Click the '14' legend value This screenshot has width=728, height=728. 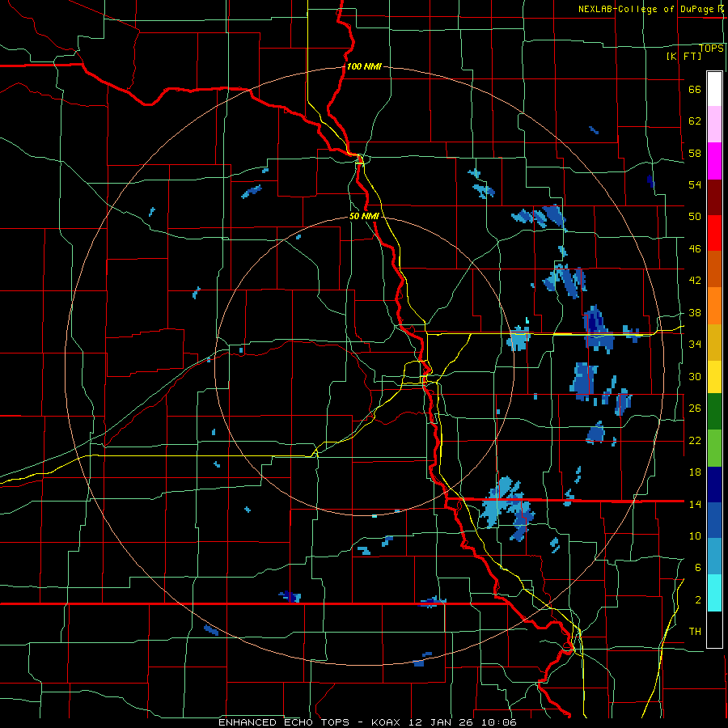(695, 504)
